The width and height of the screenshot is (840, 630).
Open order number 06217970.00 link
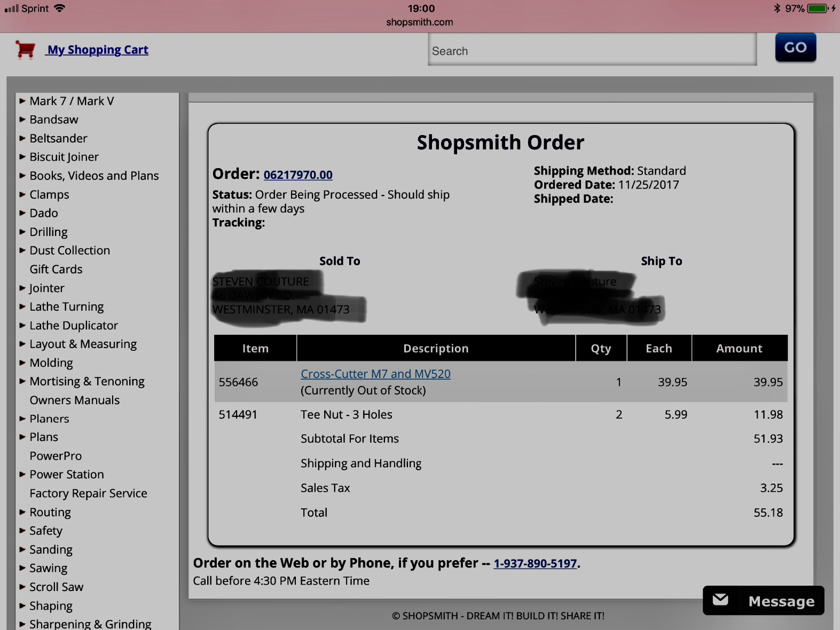click(x=298, y=175)
